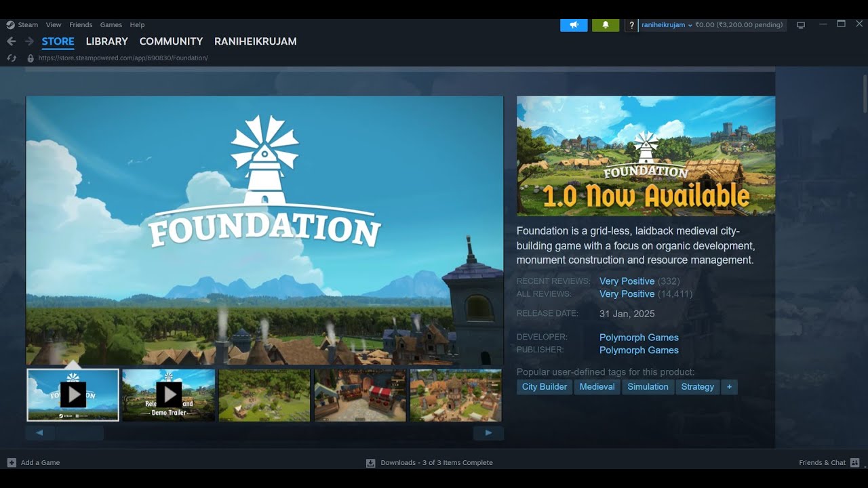Image resolution: width=868 pixels, height=488 pixels.
Task: Click Add a Game text
Action: pyautogui.click(x=40, y=463)
